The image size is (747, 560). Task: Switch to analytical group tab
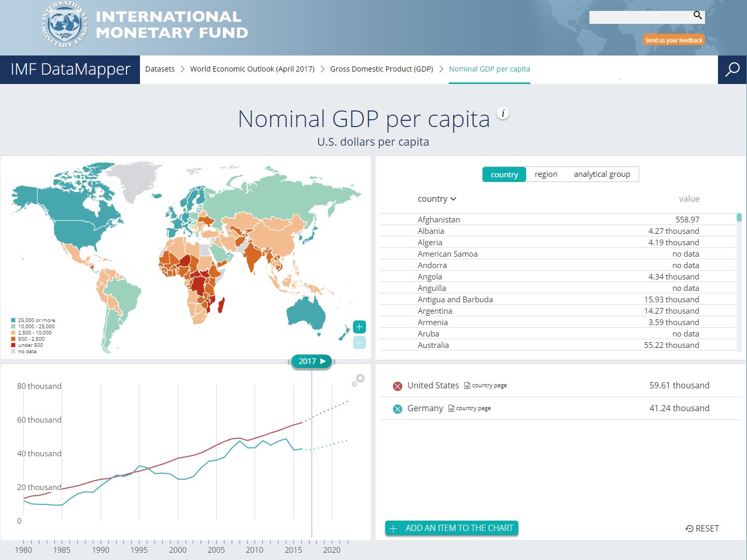point(602,174)
